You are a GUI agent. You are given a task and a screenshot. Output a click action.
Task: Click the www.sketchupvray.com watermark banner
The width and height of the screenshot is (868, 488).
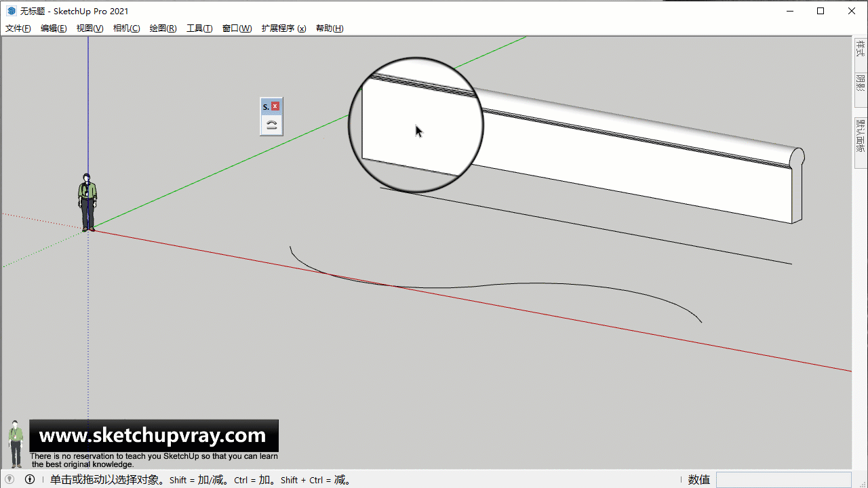tap(153, 436)
